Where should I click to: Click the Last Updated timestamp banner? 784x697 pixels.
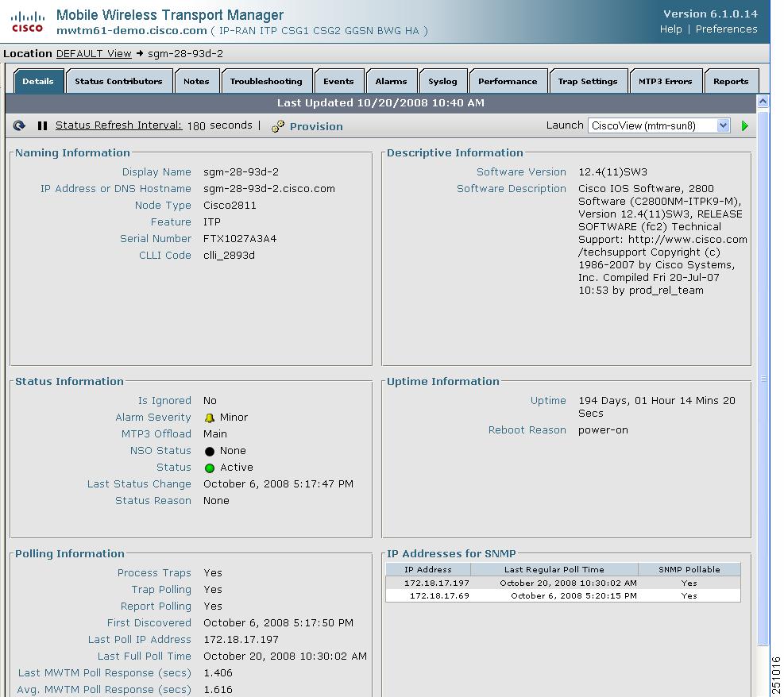pyautogui.click(x=380, y=103)
